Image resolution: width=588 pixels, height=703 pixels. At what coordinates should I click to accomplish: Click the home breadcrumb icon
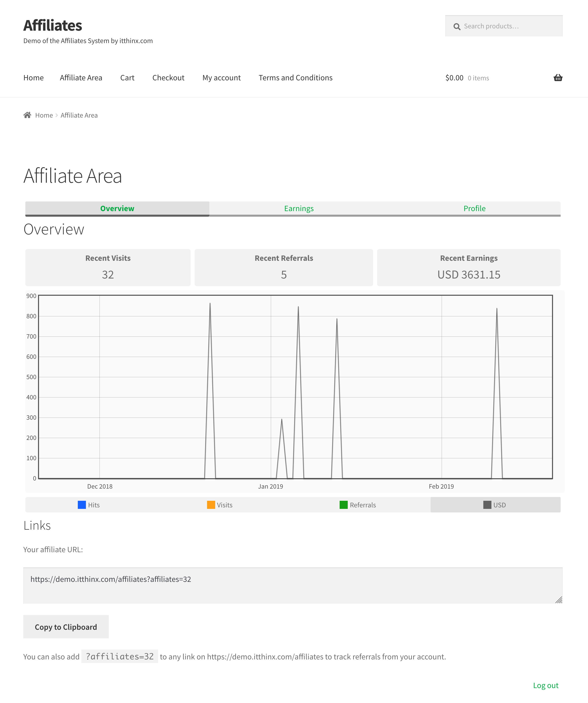click(27, 115)
